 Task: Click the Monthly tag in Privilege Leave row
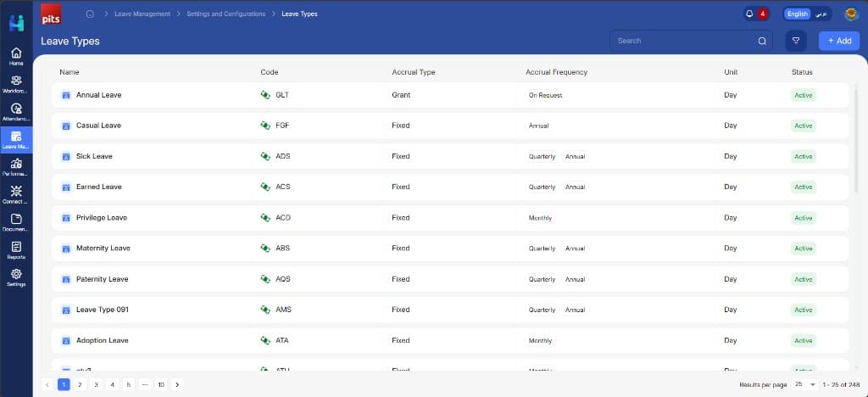click(x=540, y=218)
